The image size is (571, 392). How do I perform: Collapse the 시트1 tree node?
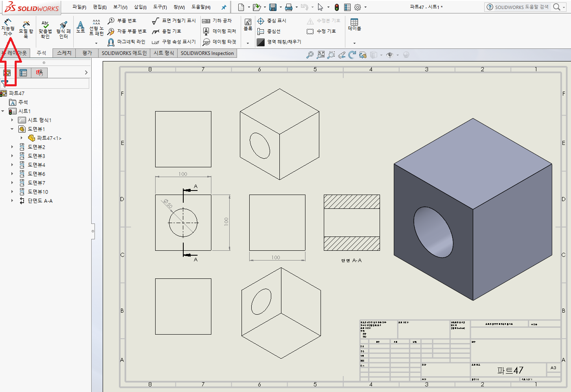click(3, 111)
